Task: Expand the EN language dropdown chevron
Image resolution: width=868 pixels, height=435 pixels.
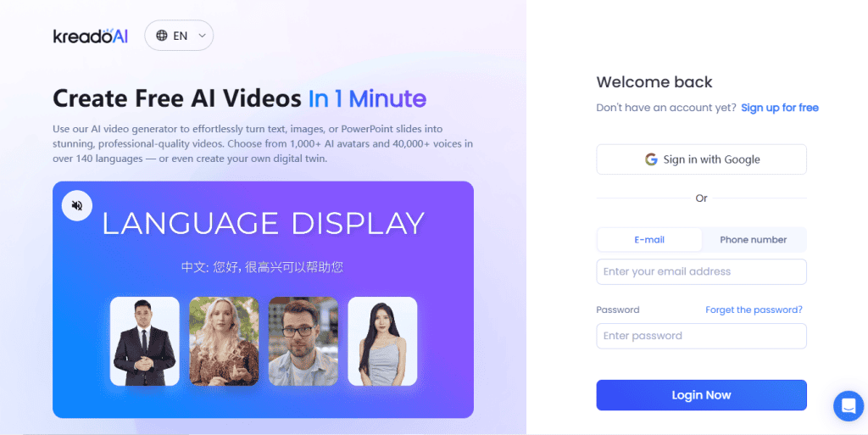Action: tap(202, 36)
